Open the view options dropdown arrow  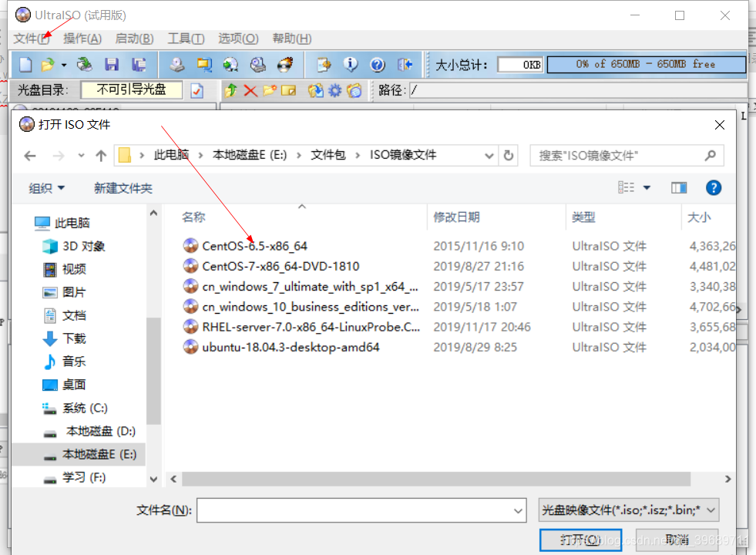647,187
